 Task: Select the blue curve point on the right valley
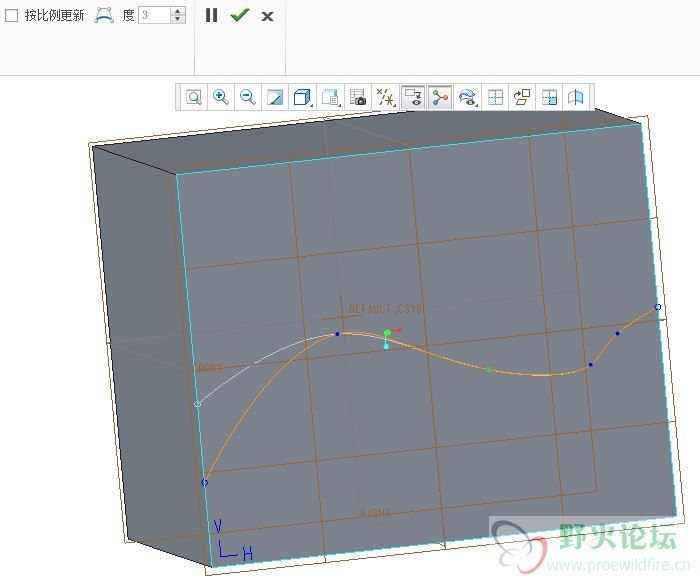click(x=591, y=365)
